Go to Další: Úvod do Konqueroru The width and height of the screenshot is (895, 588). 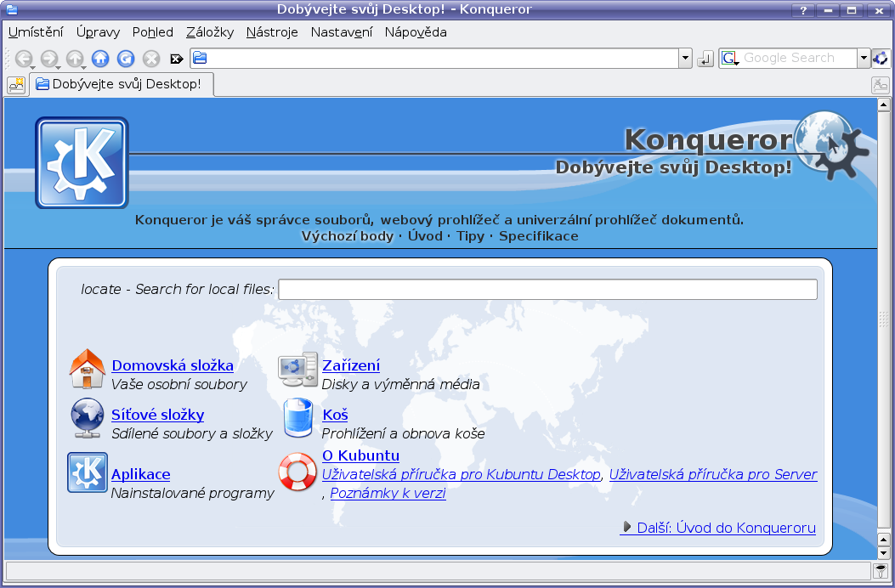[x=718, y=528]
